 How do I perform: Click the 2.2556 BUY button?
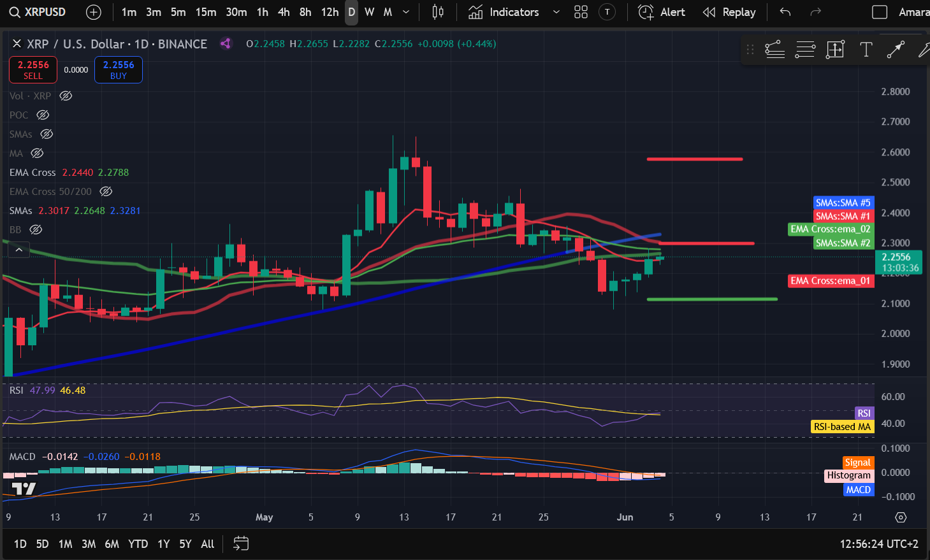point(119,69)
